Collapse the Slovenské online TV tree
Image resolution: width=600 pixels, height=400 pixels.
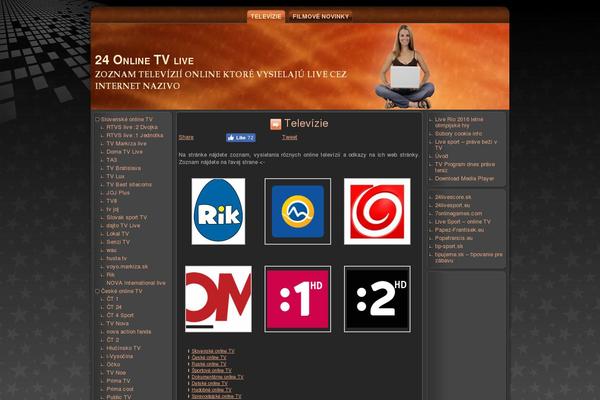(x=97, y=119)
